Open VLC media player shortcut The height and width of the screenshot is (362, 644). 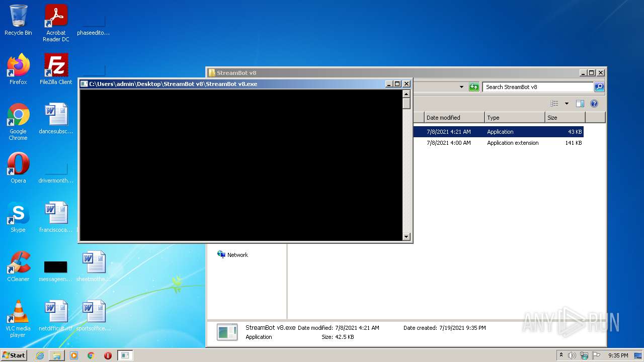tap(18, 319)
